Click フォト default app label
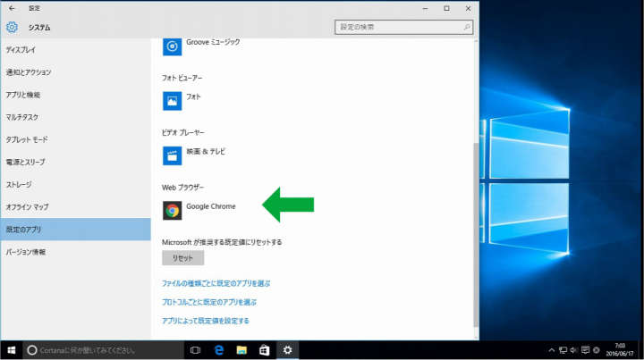This screenshot has width=644, height=360. (x=193, y=96)
